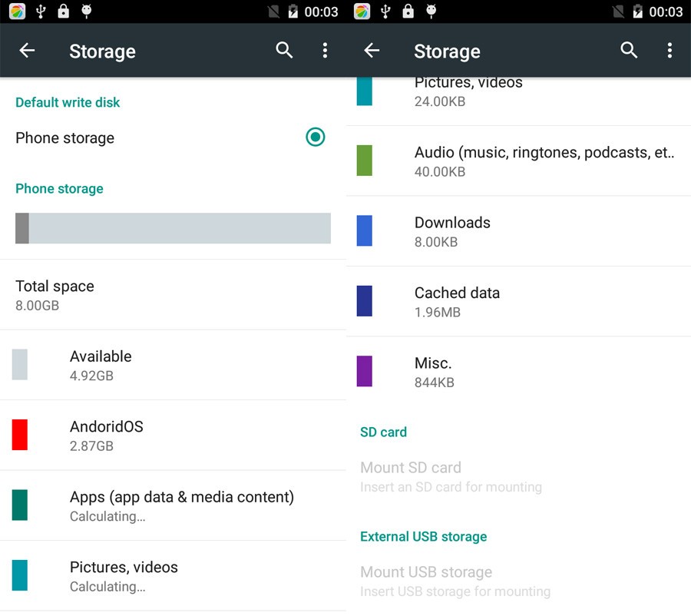Tap Mount SD card
691x616 pixels.
click(x=449, y=476)
